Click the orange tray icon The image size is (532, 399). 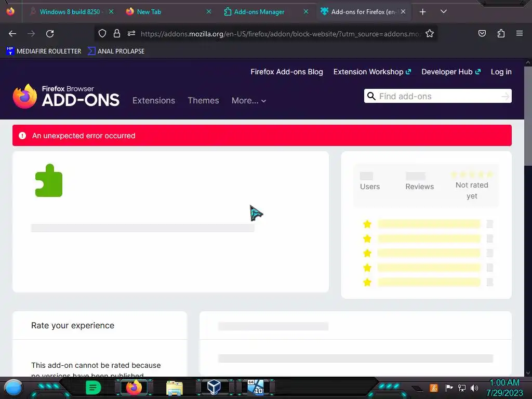434,388
